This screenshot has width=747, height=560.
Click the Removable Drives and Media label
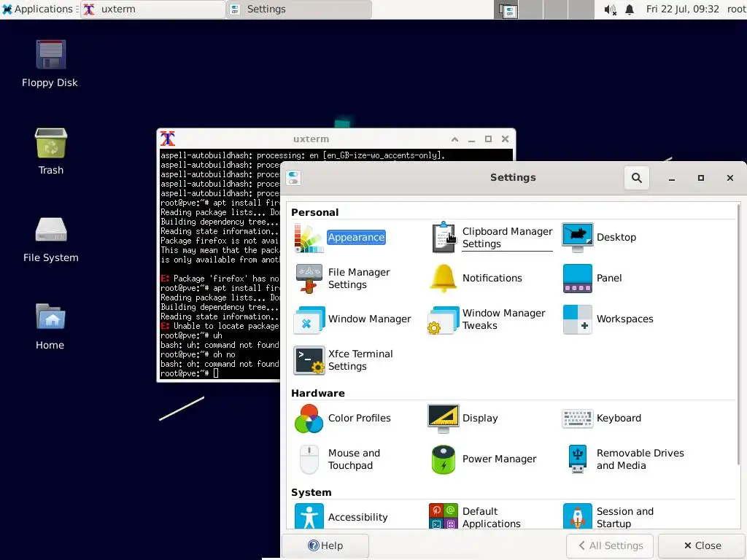(640, 459)
